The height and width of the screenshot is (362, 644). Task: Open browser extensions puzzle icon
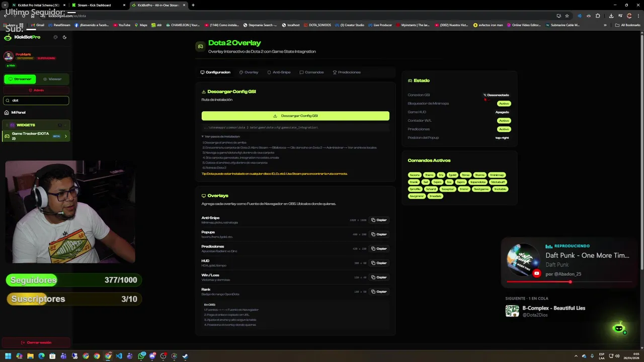[x=598, y=16]
